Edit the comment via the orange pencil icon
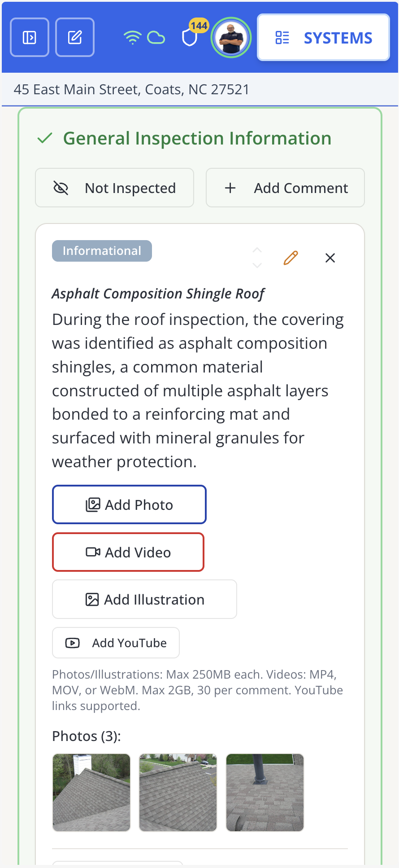 tap(291, 258)
